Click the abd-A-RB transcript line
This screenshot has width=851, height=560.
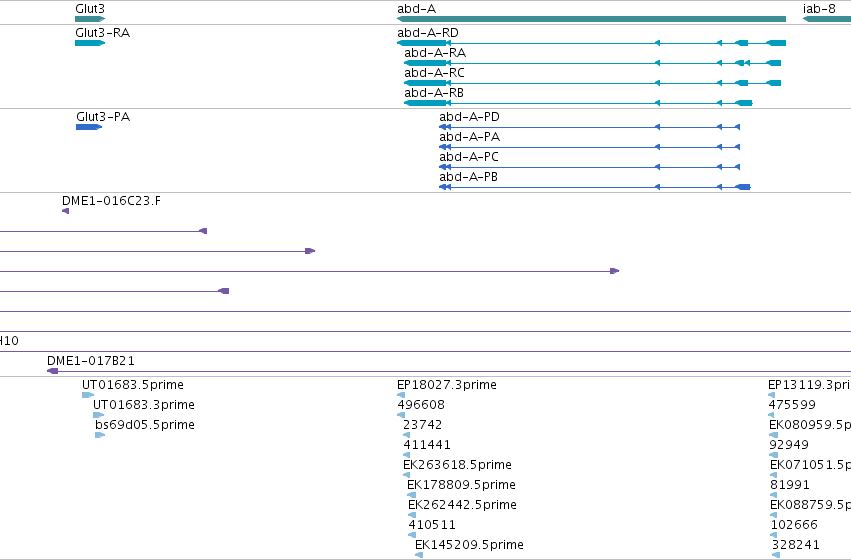point(578,103)
